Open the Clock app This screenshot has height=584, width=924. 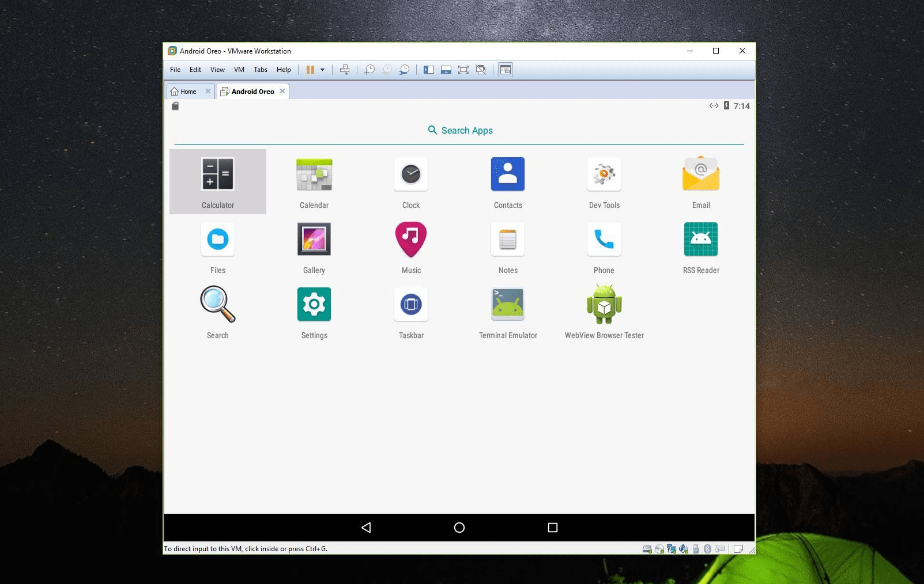click(411, 181)
